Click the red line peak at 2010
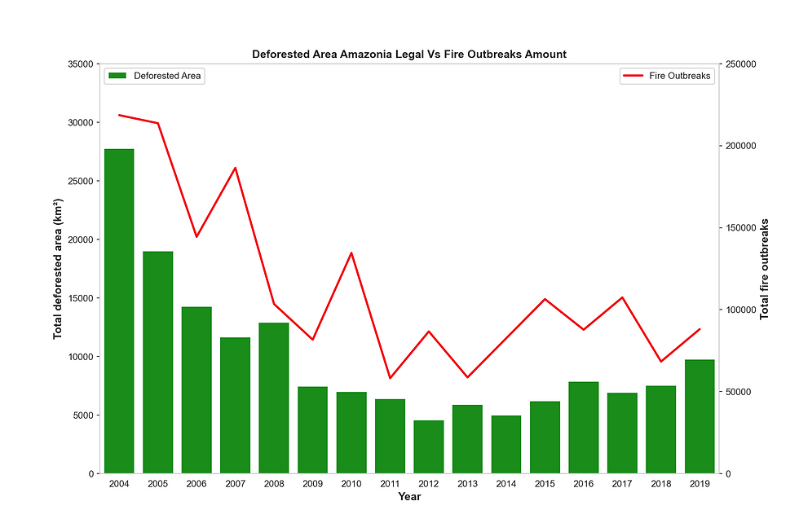Viewport: 799px width, 532px height. point(351,253)
